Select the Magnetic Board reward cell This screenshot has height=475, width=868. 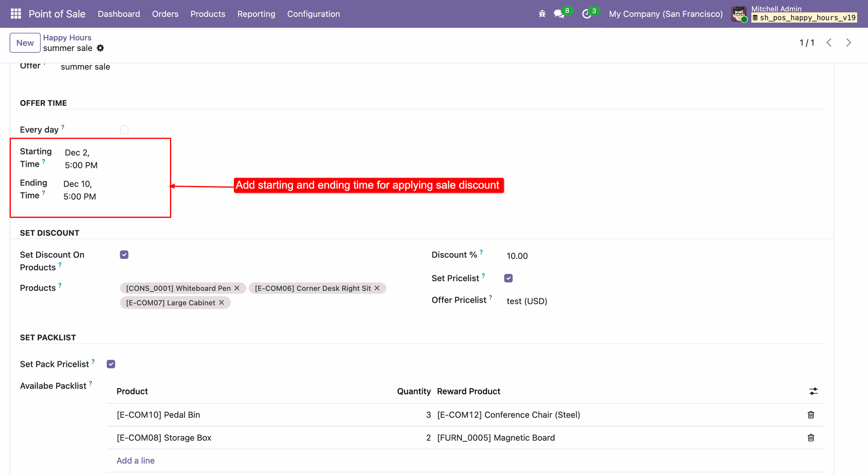[496, 437]
